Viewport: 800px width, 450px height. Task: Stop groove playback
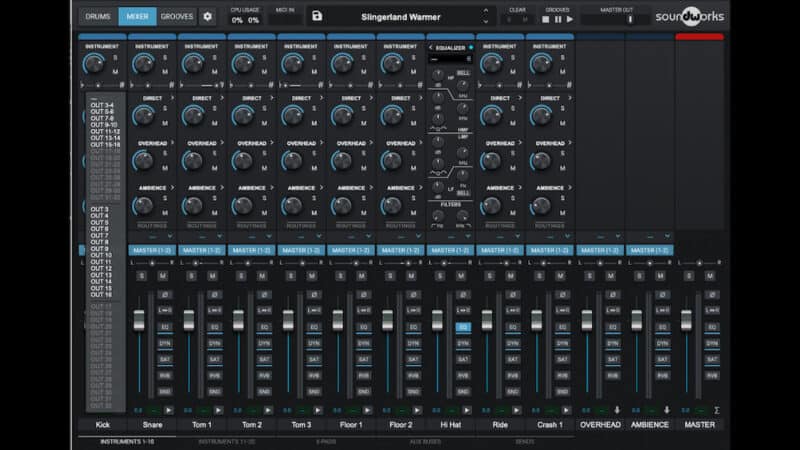tap(545, 19)
